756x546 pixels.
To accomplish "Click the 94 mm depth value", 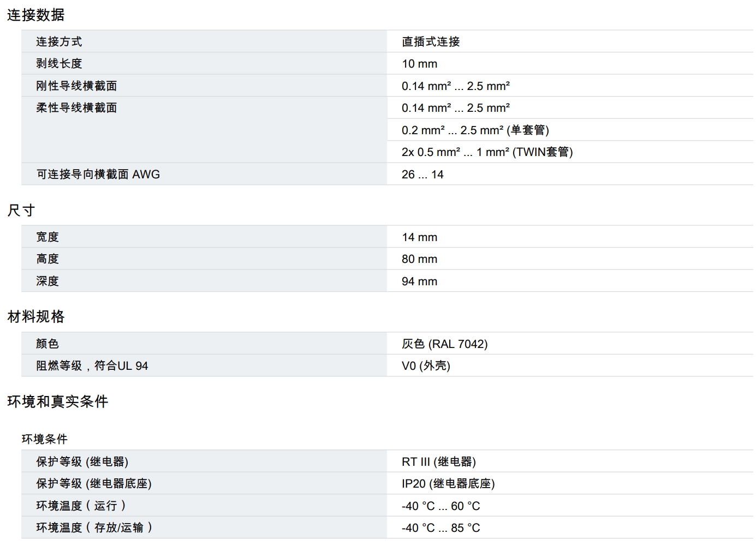I will 419,281.
